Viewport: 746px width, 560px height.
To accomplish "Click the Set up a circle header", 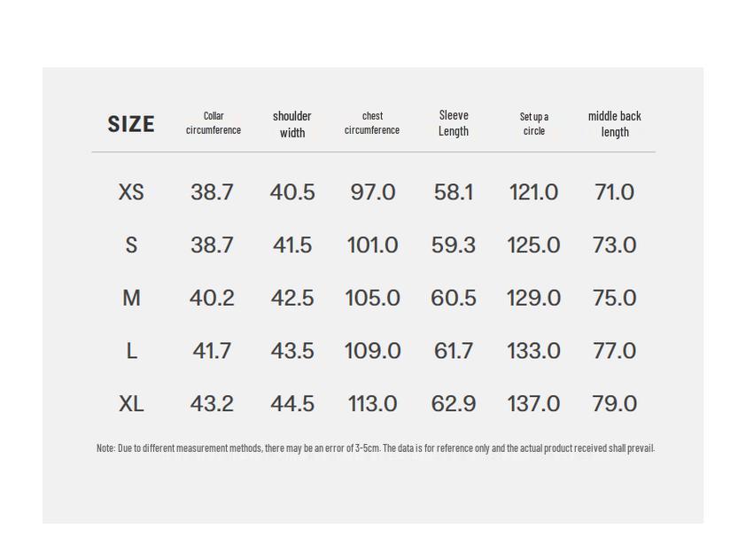I will [534, 123].
